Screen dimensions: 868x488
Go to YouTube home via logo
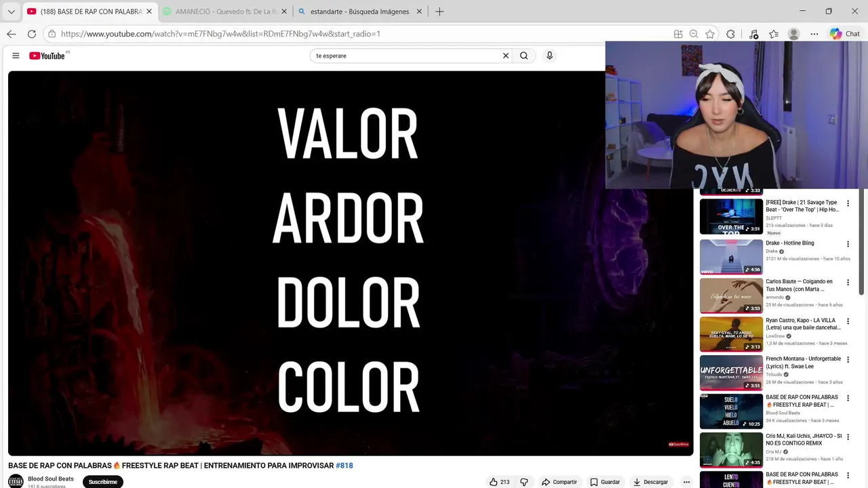[47, 56]
